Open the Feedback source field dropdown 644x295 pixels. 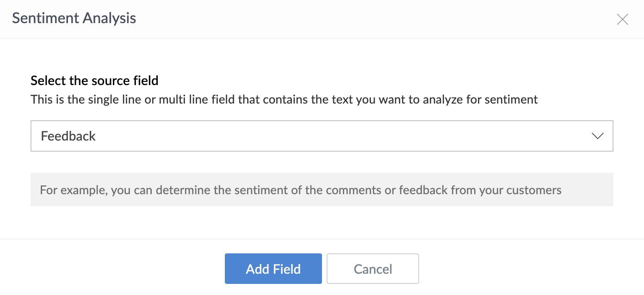(322, 136)
